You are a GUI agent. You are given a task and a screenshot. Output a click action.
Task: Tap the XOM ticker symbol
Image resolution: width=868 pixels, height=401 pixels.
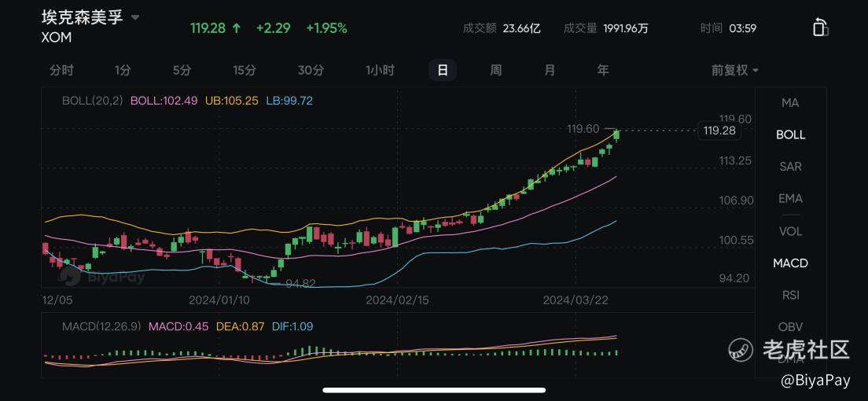tap(57, 38)
